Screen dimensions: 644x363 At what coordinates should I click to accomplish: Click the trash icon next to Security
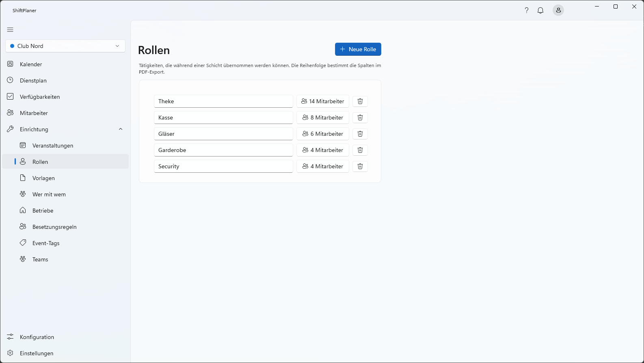360,166
